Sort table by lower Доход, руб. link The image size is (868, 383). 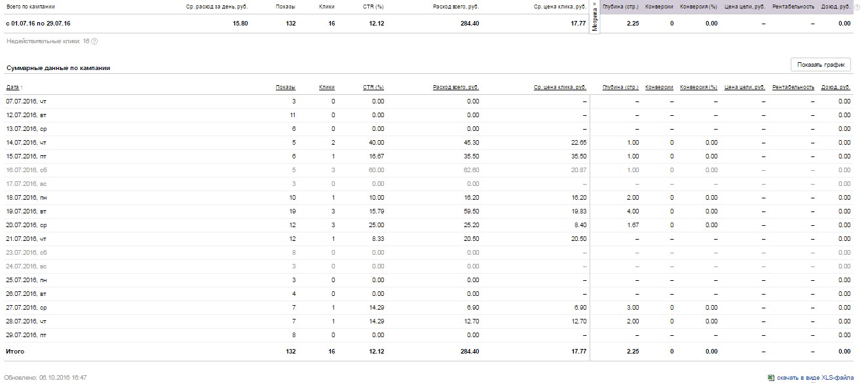(x=836, y=87)
